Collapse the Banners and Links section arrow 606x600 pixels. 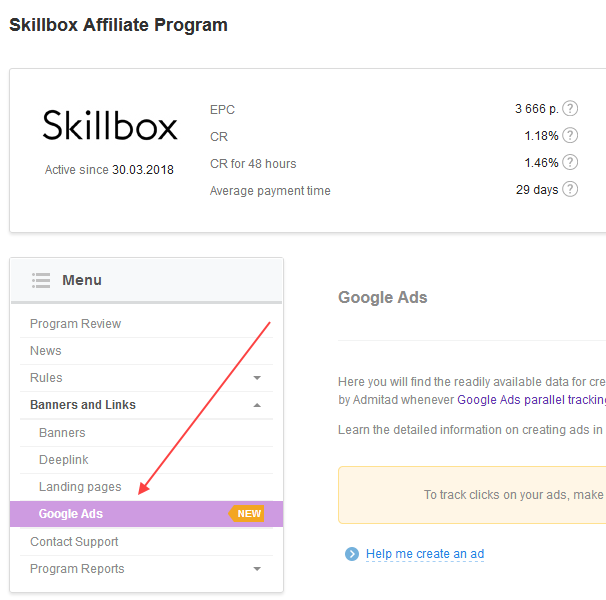pyautogui.click(x=257, y=405)
